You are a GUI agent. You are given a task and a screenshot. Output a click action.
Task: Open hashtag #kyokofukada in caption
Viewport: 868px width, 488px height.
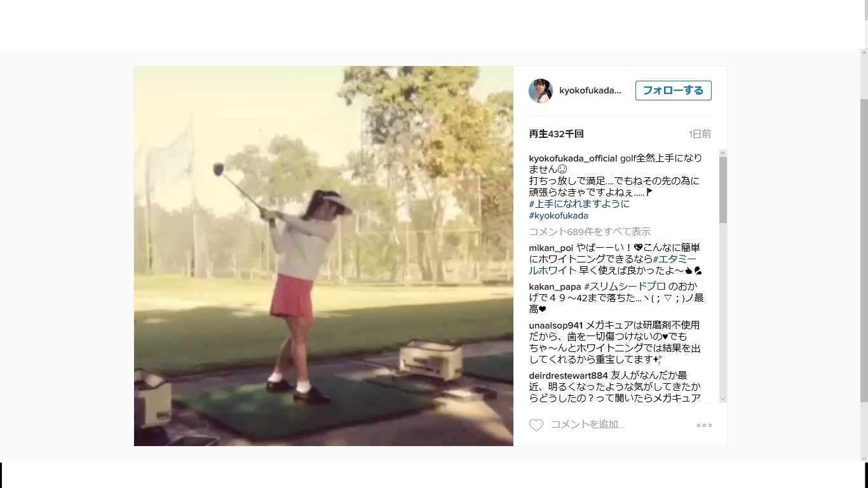559,215
